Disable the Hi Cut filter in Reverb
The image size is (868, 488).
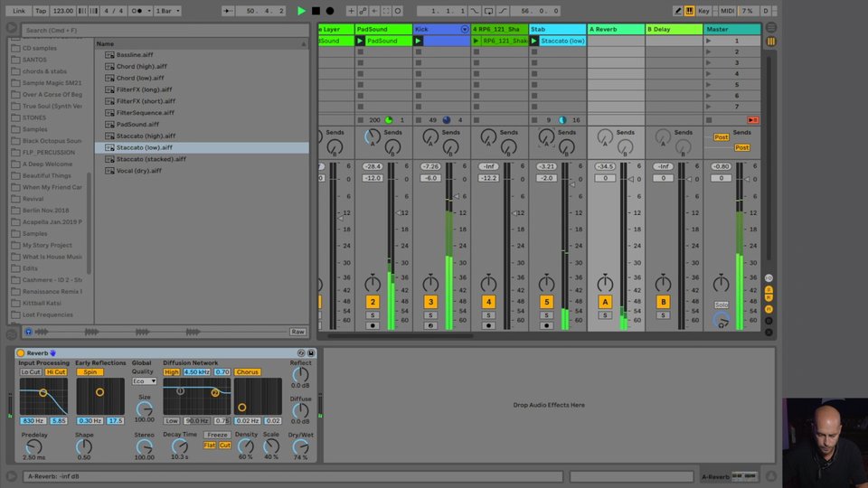click(x=56, y=372)
